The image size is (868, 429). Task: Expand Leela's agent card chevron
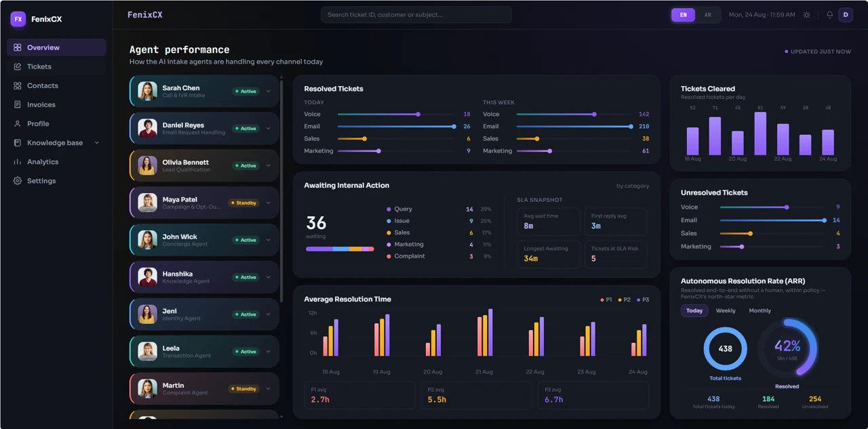269,352
